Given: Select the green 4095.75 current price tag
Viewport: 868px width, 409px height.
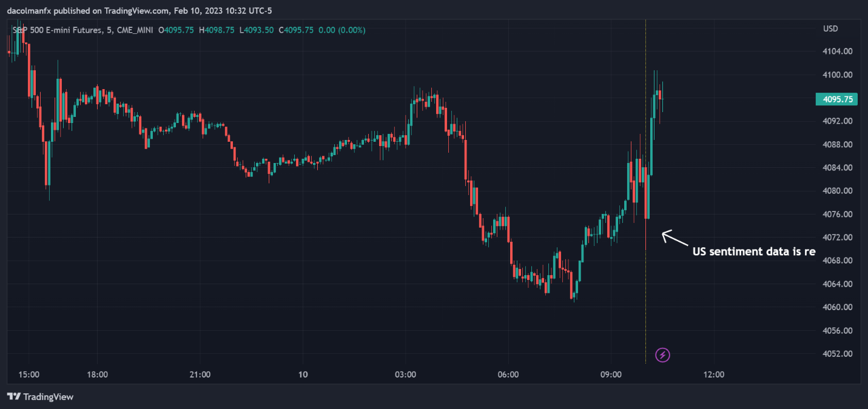Looking at the screenshot, I should pos(836,99).
